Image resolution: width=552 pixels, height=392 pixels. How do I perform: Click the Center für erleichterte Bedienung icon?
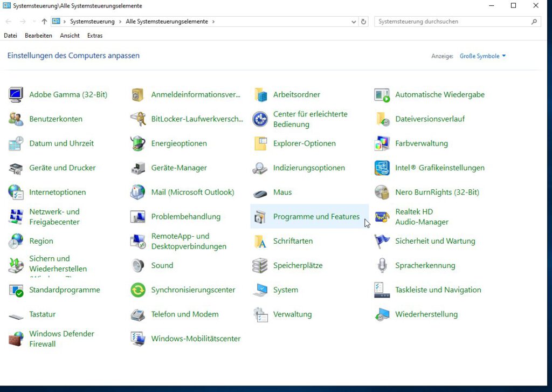coord(260,119)
